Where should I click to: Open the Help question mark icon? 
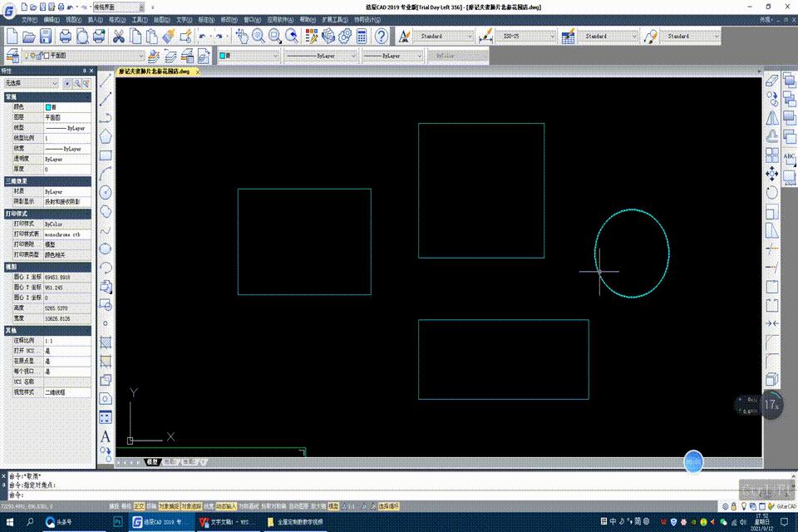[381, 36]
